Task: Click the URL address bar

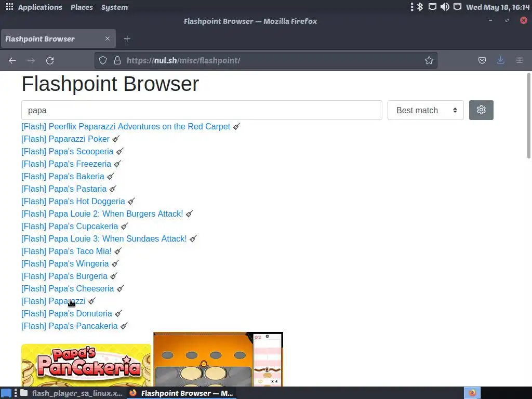Action: (x=265, y=60)
